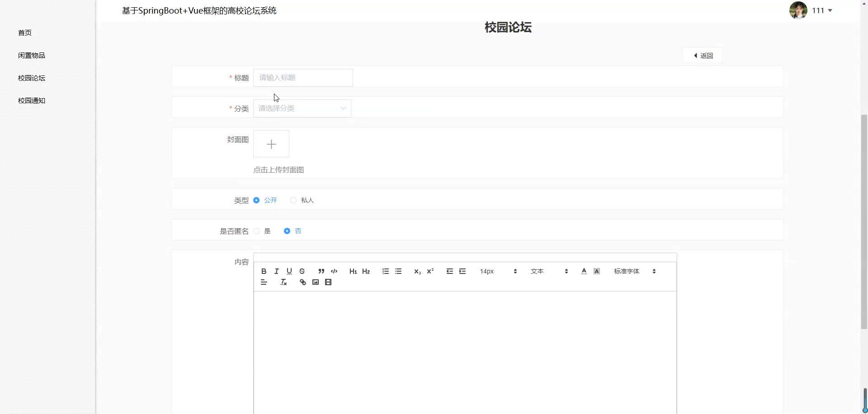The width and height of the screenshot is (868, 414).
Task: Click inside the content editor text area
Action: click(x=465, y=353)
